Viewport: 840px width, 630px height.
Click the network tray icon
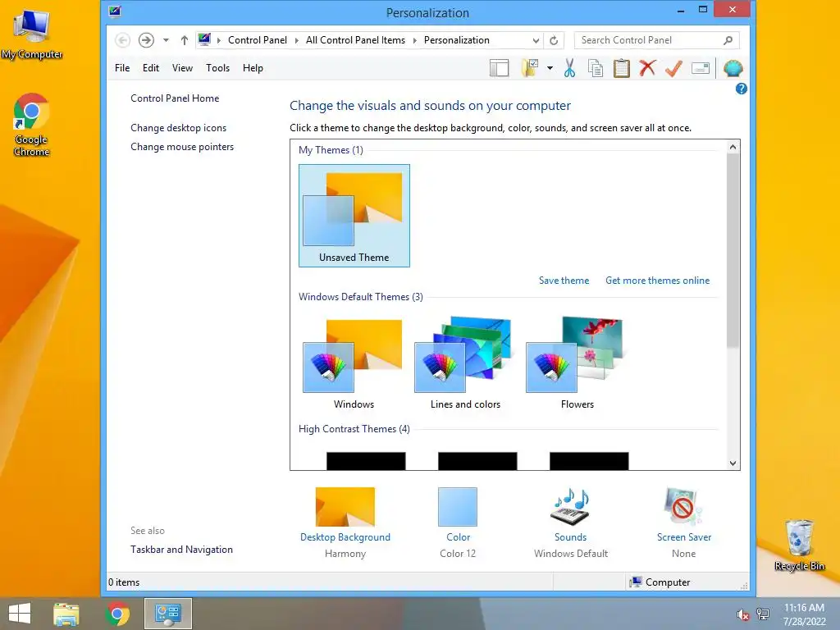[763, 614]
